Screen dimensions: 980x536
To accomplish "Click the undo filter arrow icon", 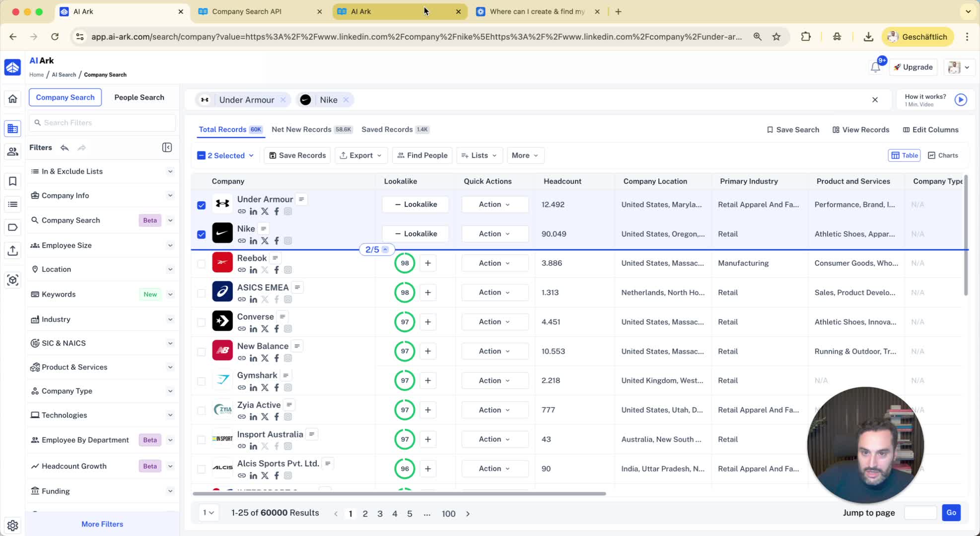I will pos(65,147).
